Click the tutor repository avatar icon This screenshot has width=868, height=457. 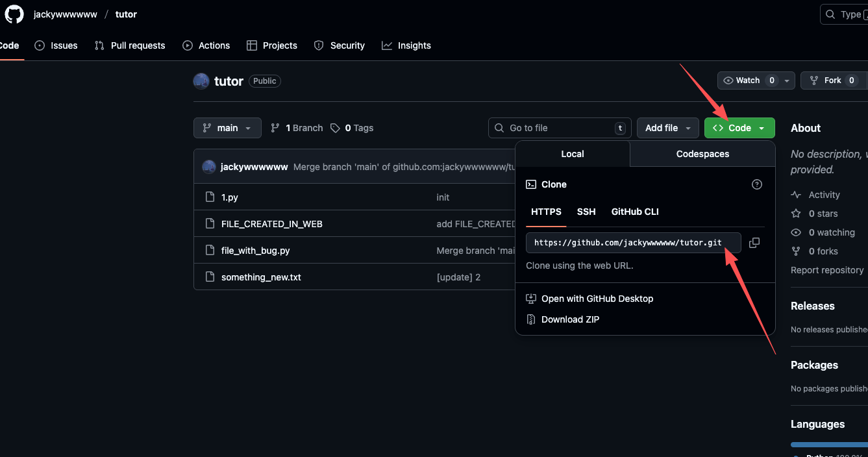click(x=201, y=81)
